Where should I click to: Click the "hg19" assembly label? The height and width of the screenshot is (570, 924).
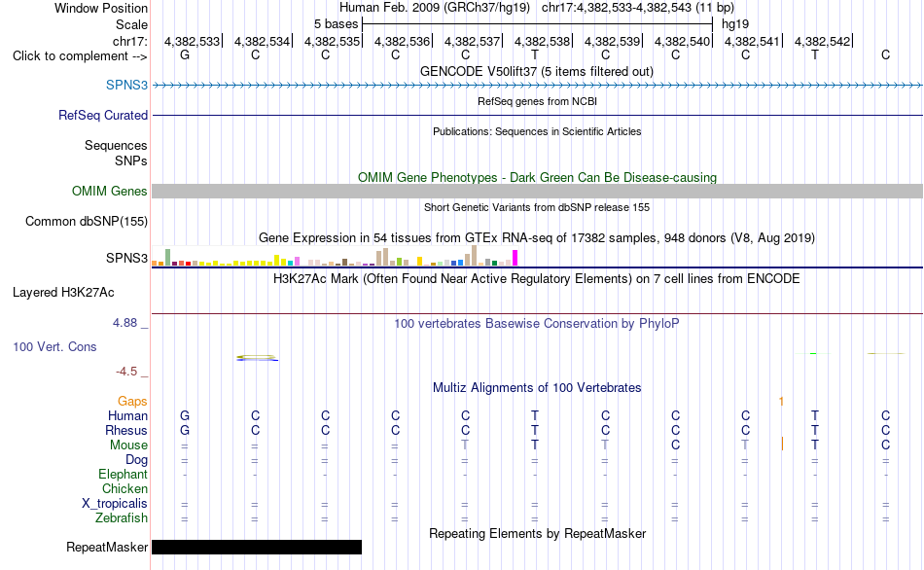click(x=735, y=24)
